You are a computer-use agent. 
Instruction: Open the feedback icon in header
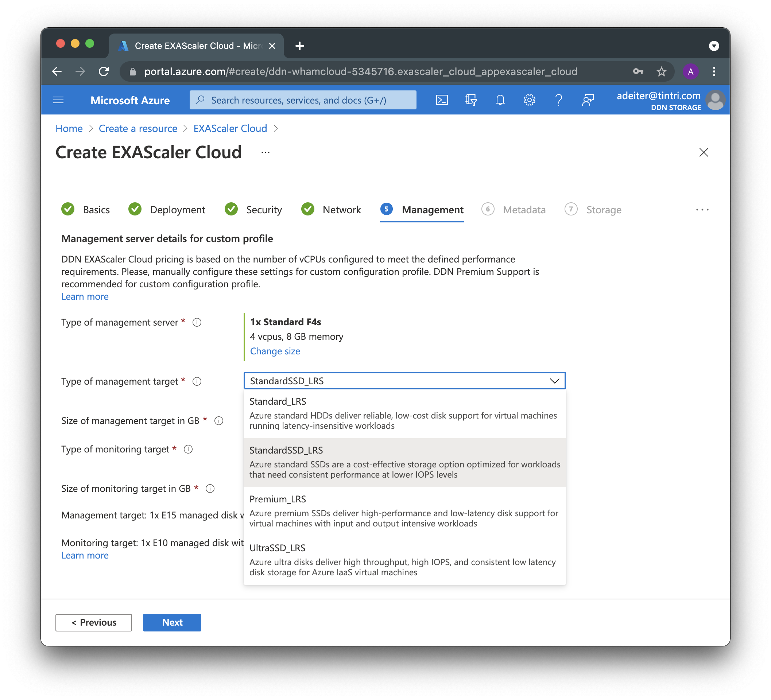[x=588, y=100]
